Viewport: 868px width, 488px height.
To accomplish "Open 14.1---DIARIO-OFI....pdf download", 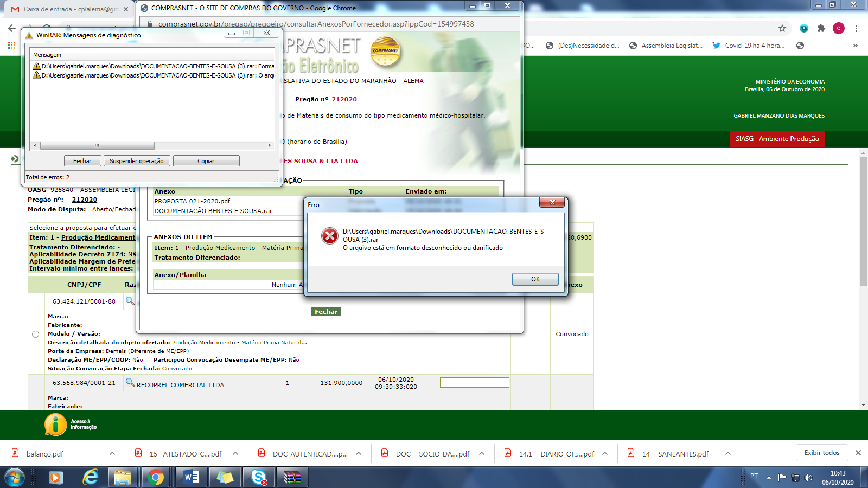I will click(x=556, y=454).
